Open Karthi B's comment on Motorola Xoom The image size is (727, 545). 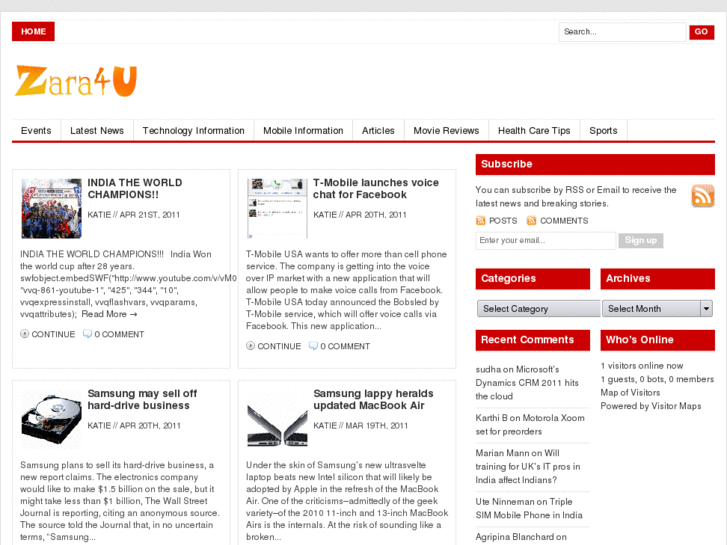[x=530, y=424]
